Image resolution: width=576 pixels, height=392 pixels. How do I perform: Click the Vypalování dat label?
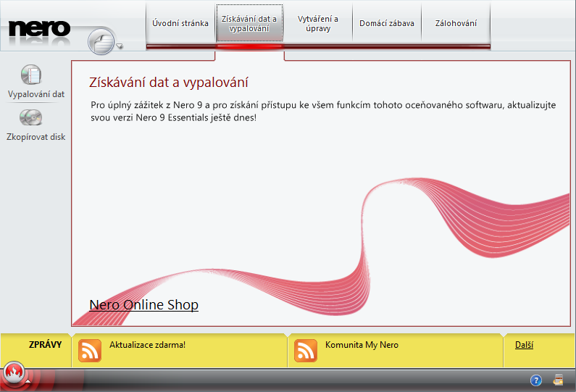[36, 94]
